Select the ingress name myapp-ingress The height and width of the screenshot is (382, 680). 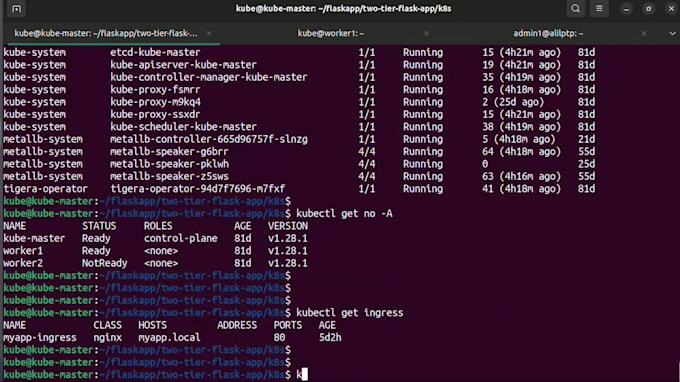(x=39, y=338)
